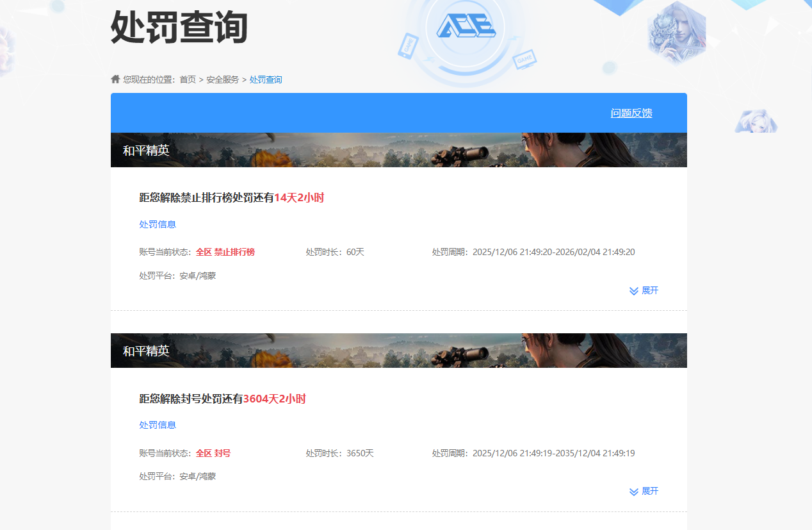Image resolution: width=812 pixels, height=530 pixels.
Task: Click the hexagonal character portrait at top right
Action: click(x=676, y=33)
